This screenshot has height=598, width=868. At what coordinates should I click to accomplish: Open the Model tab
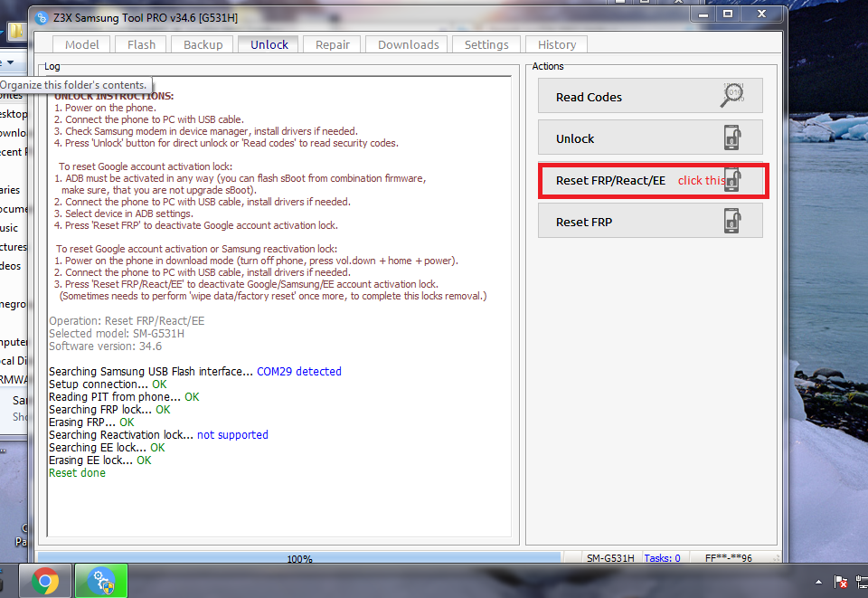tap(81, 45)
